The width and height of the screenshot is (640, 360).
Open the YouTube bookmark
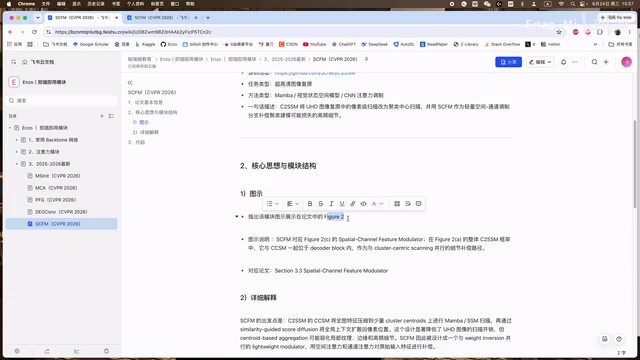click(x=314, y=44)
